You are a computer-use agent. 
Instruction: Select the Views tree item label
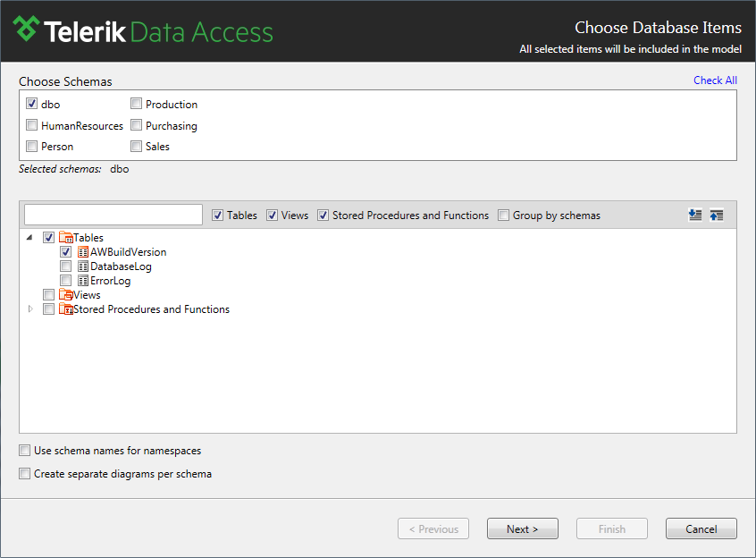pos(87,295)
